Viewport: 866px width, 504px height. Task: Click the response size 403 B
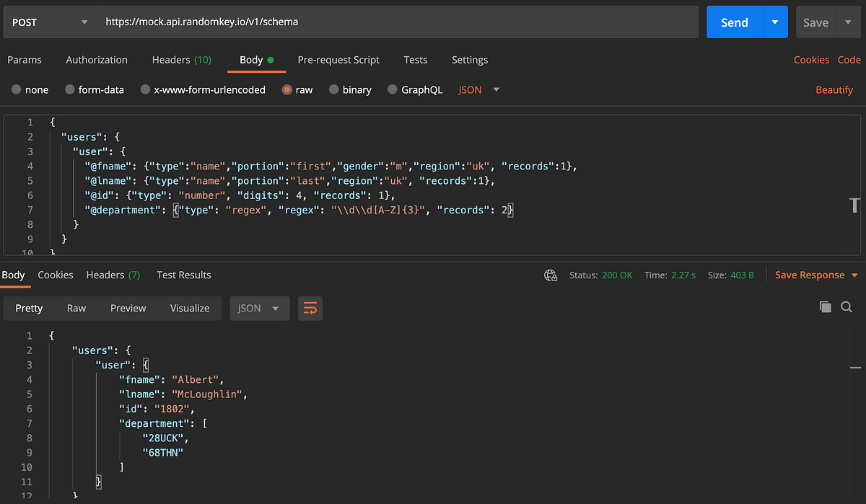(741, 275)
